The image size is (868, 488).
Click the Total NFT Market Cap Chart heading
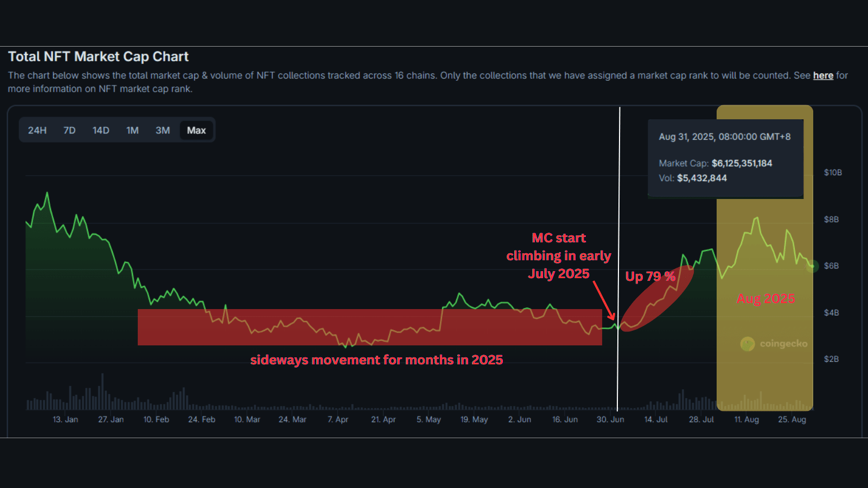point(98,56)
